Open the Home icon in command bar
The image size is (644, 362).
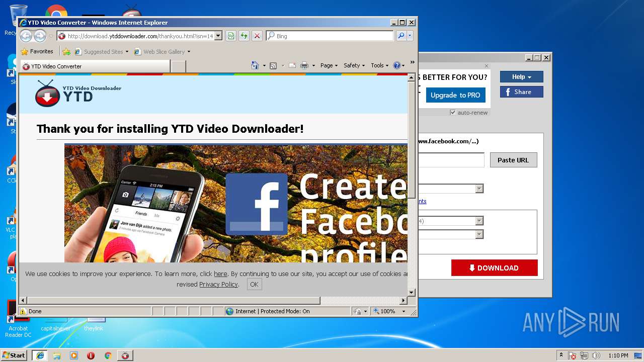255,65
